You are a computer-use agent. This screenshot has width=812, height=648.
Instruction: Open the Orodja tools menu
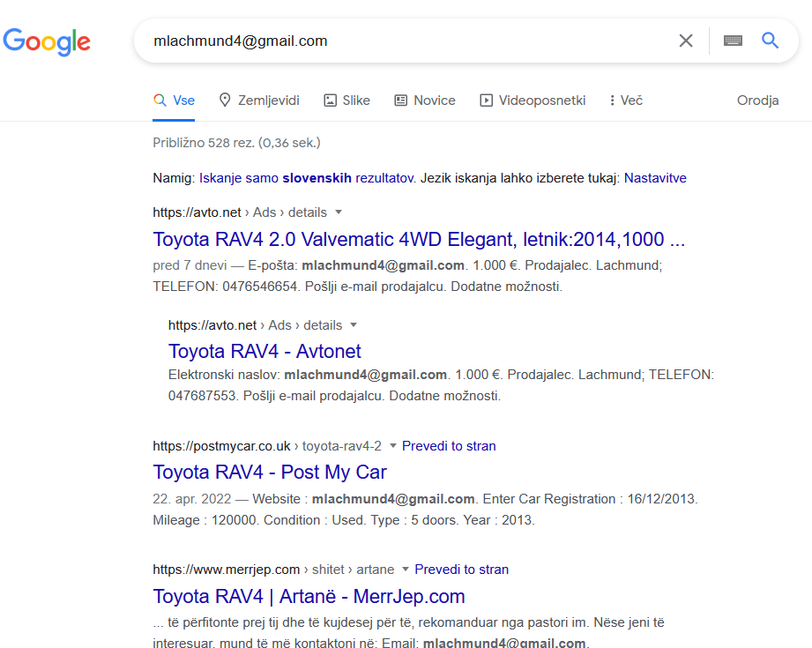click(x=757, y=100)
